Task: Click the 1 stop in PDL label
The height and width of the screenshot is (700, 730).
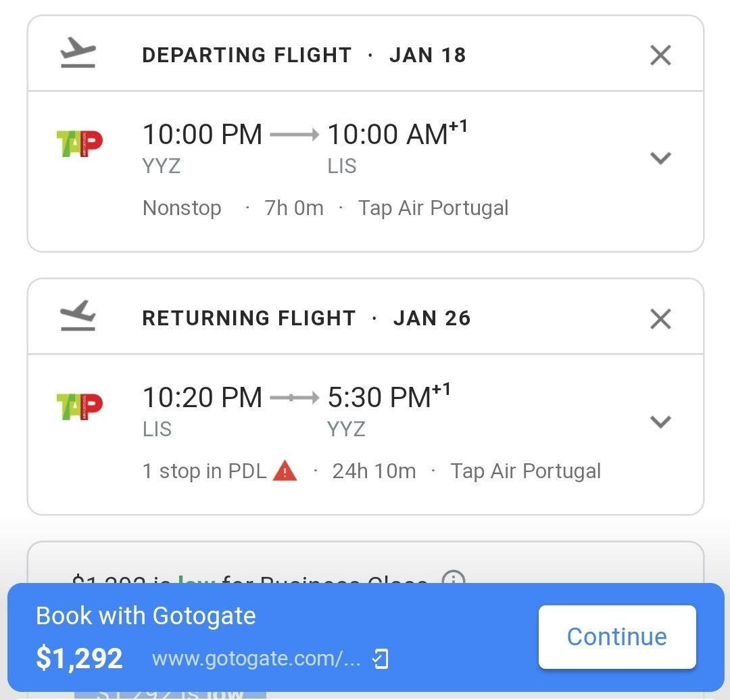Action: pos(204,471)
